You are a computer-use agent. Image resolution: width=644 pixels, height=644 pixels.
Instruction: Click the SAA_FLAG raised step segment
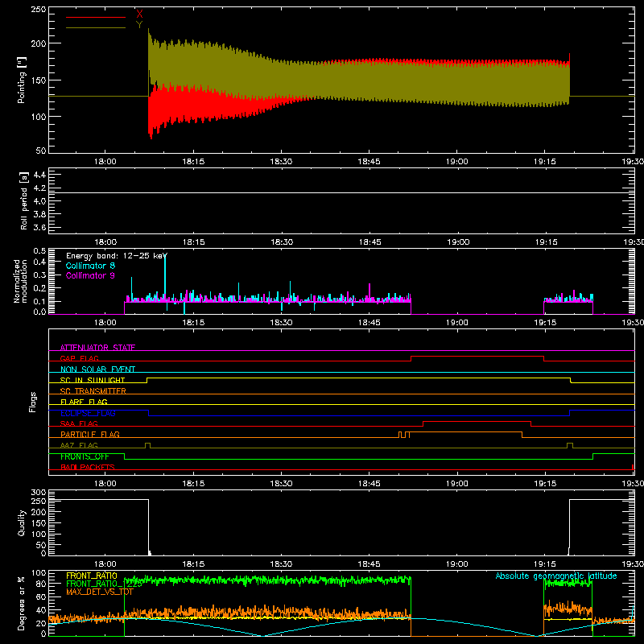click(x=477, y=422)
